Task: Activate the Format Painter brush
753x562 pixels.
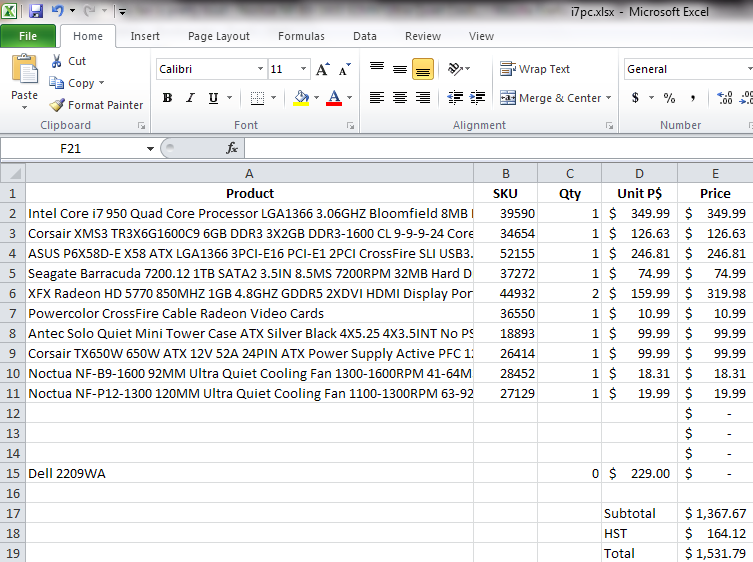Action: pyautogui.click(x=96, y=105)
